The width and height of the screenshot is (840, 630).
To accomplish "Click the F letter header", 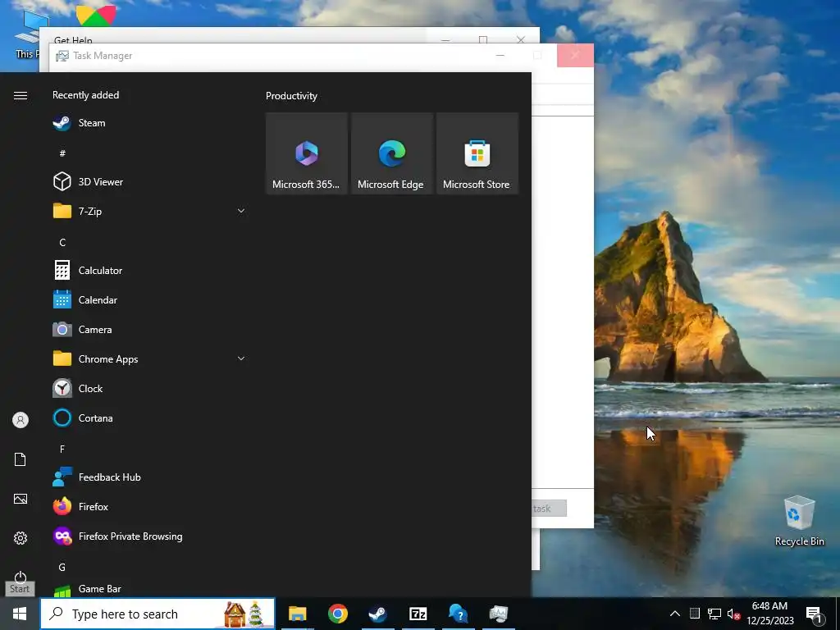I will coord(62,449).
